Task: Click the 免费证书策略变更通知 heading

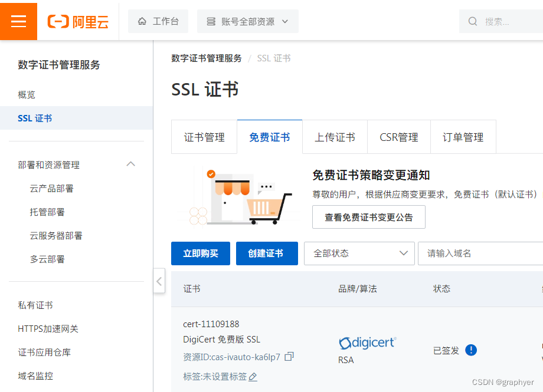Action: click(371, 175)
